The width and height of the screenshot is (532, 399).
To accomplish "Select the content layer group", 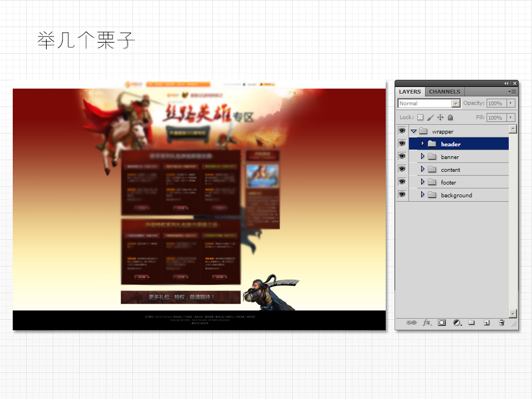I will pos(459,170).
